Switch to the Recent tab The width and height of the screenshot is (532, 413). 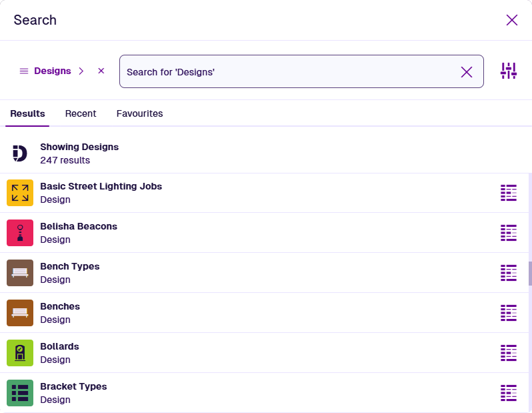(81, 113)
